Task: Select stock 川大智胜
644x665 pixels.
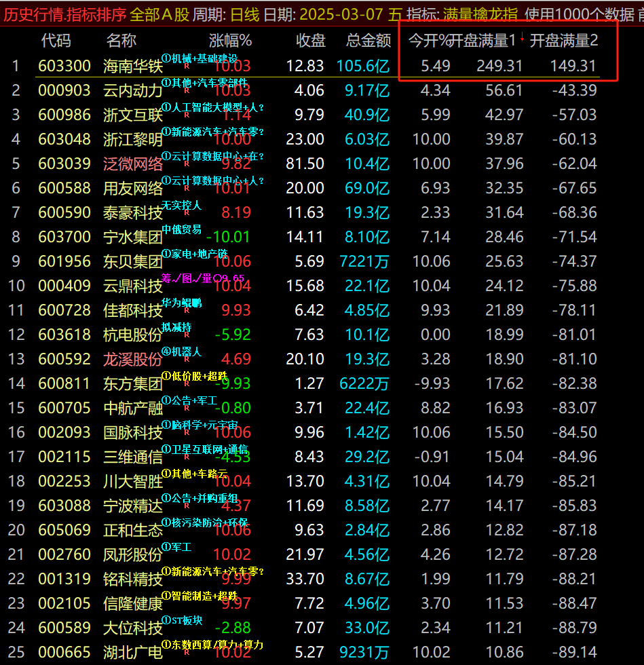Action: (133, 482)
